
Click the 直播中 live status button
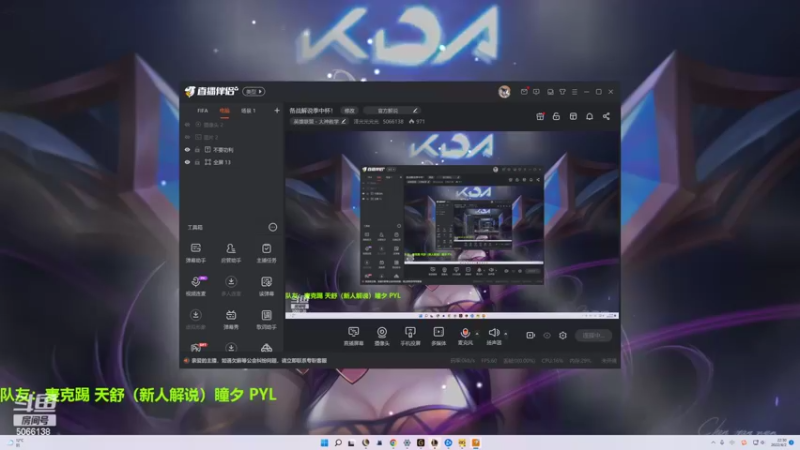[x=593, y=335]
